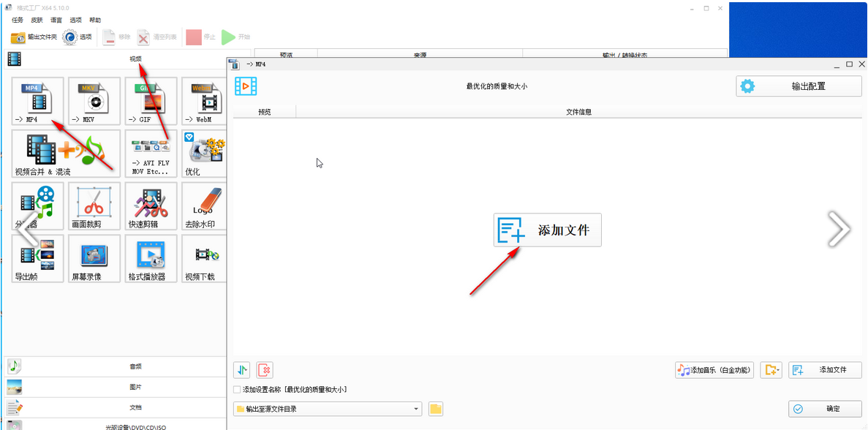Open the 分离器 tool
This screenshot has width=868, height=430.
[37, 206]
